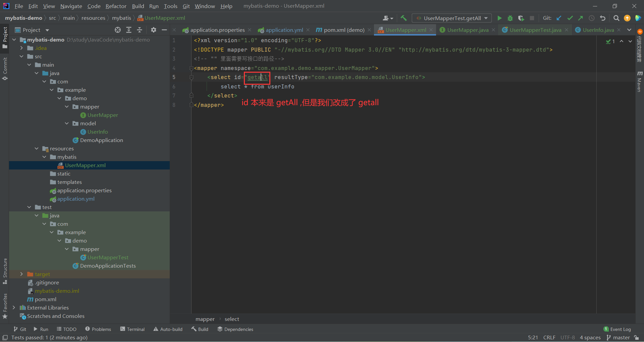This screenshot has width=644, height=342.
Task: Select opened file locate target icon
Action: (118, 30)
